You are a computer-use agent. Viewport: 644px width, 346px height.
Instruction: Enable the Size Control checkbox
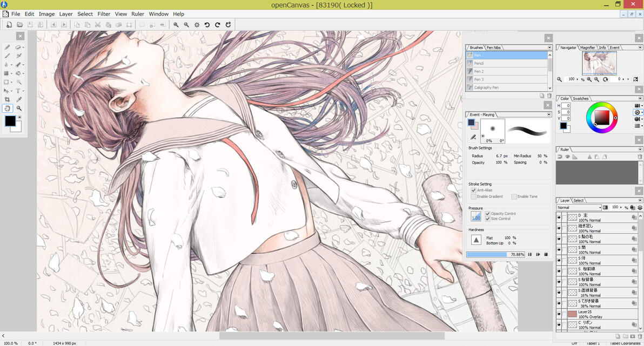[x=488, y=219]
